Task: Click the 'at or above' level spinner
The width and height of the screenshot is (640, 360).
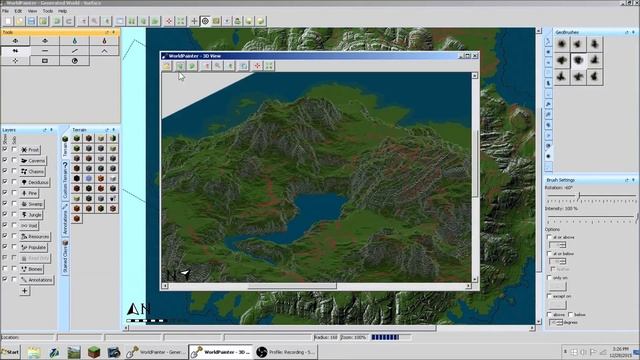Action: [558, 245]
